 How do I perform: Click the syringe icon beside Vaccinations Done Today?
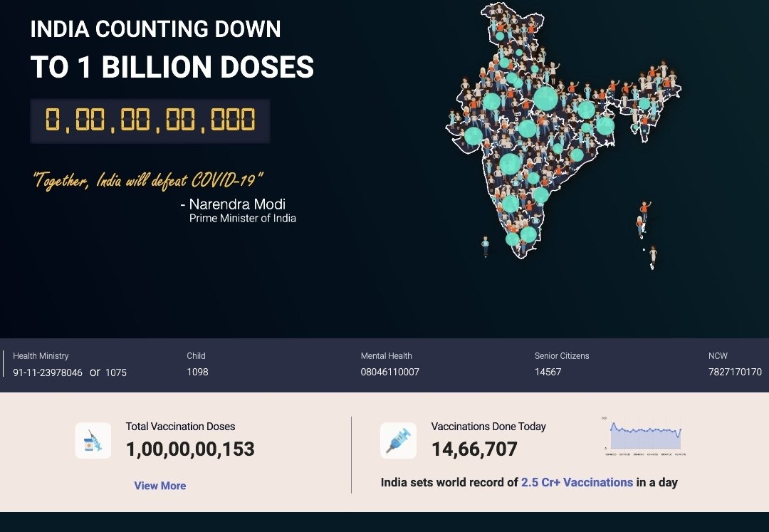click(398, 440)
